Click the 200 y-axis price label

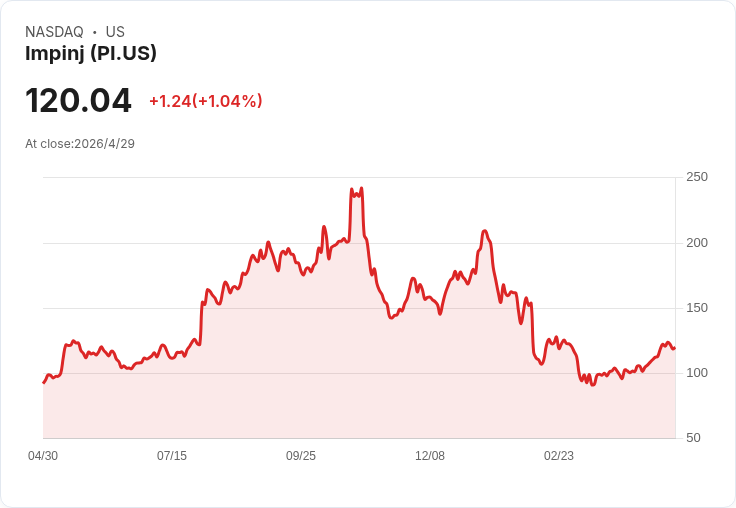697,243
